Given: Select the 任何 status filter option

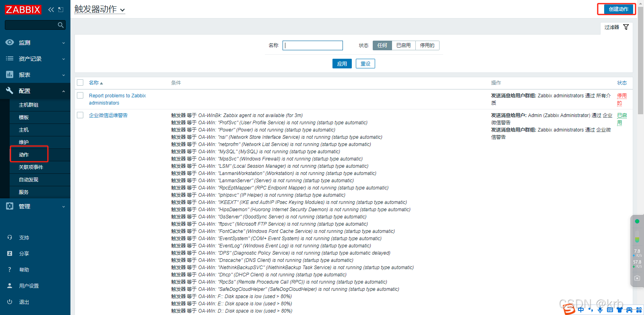Looking at the screenshot, I should point(382,45).
